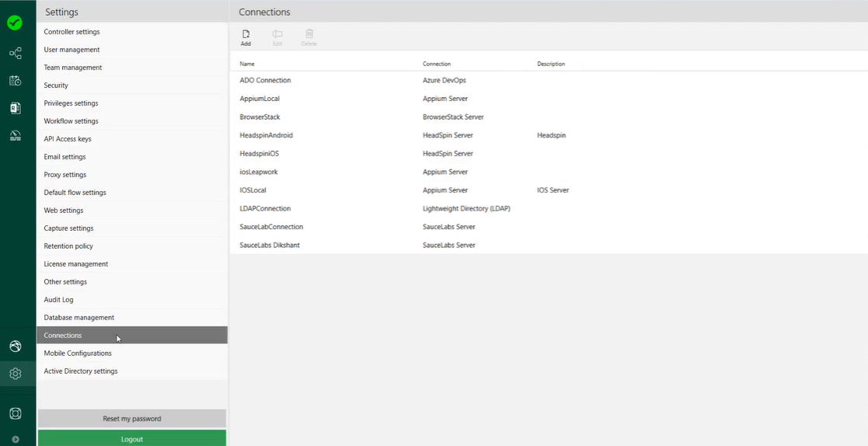Image resolution: width=868 pixels, height=446 pixels.
Task: Click the Edit connection toolbar button
Action: [277, 37]
